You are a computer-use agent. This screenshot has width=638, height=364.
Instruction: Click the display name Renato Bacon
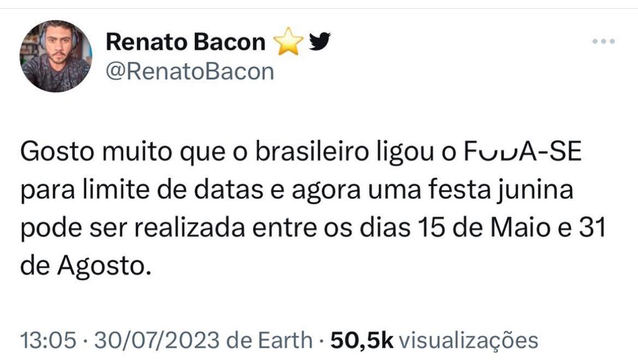pyautogui.click(x=185, y=42)
